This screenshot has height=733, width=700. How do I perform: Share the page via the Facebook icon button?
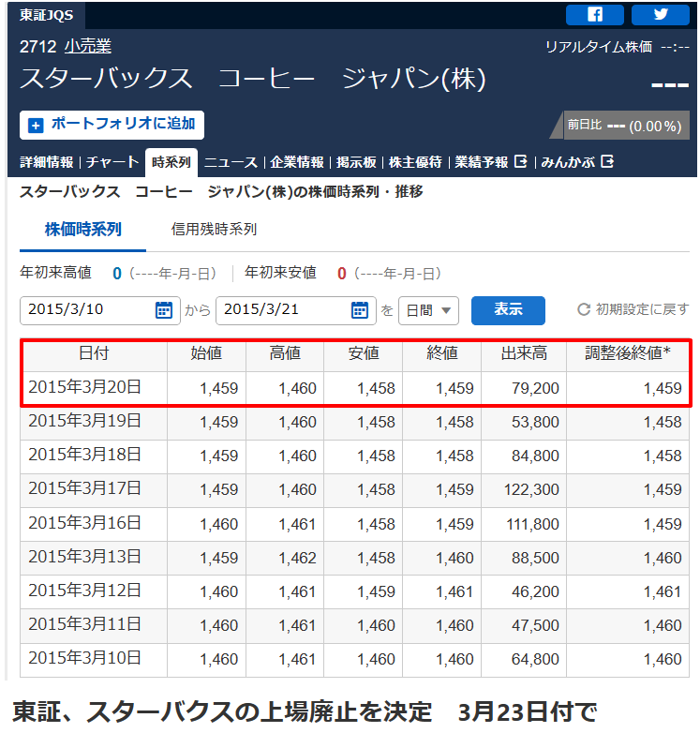coord(594,14)
